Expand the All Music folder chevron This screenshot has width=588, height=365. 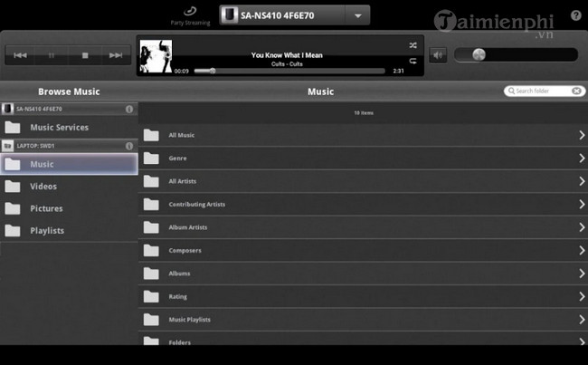tap(581, 136)
